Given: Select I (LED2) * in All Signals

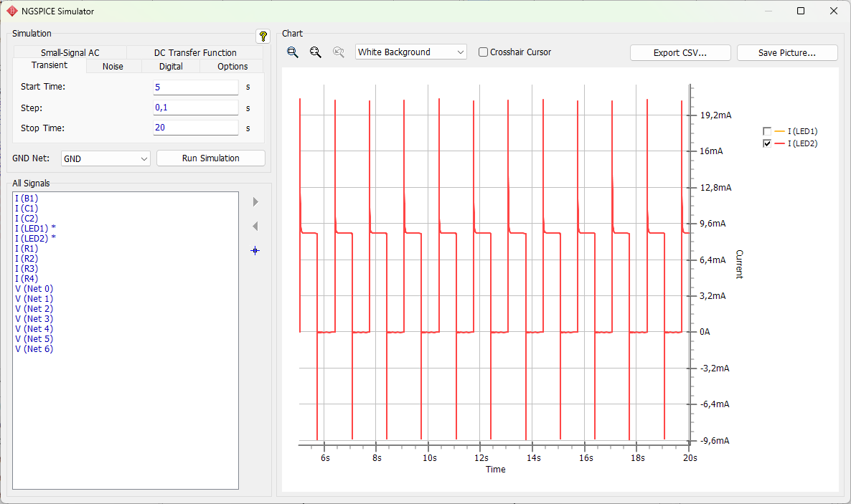Looking at the screenshot, I should pos(35,239).
